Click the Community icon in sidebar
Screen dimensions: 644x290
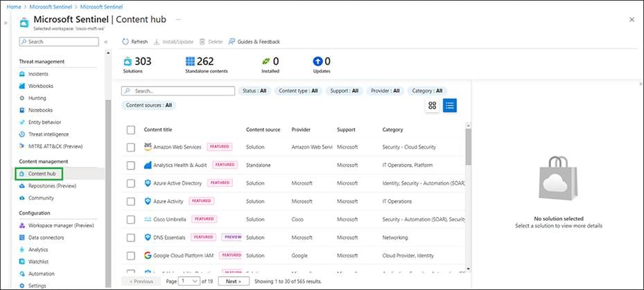[22, 198]
